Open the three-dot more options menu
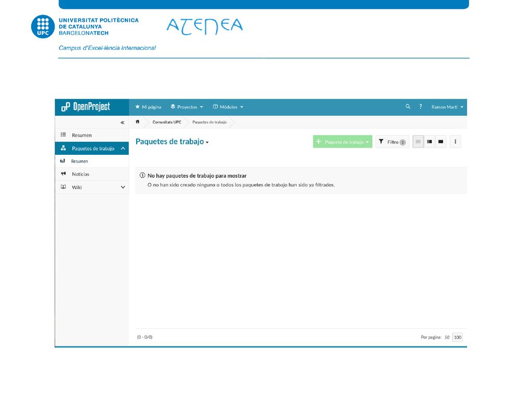Screen dimensions: 532x399 [455, 142]
